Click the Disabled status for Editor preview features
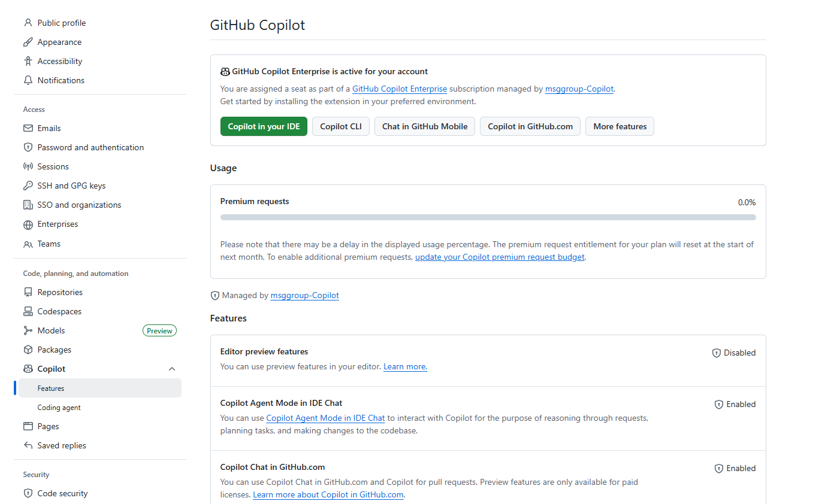This screenshot has height=504, width=819. coord(740,353)
